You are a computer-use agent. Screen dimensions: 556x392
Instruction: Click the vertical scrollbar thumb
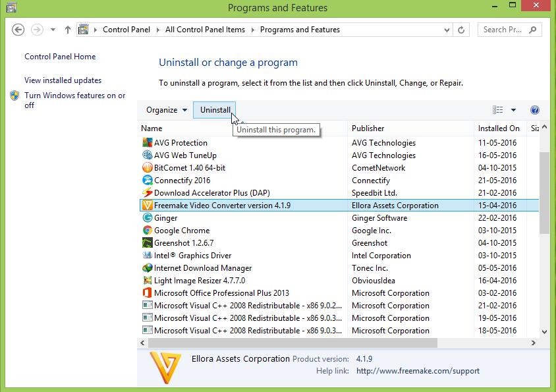(544, 192)
